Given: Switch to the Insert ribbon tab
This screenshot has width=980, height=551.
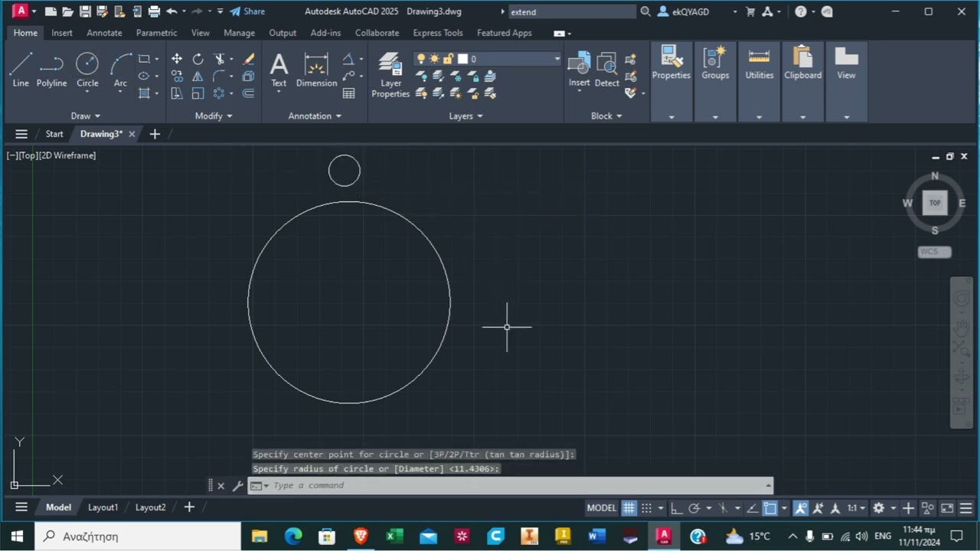Looking at the screenshot, I should coord(62,33).
